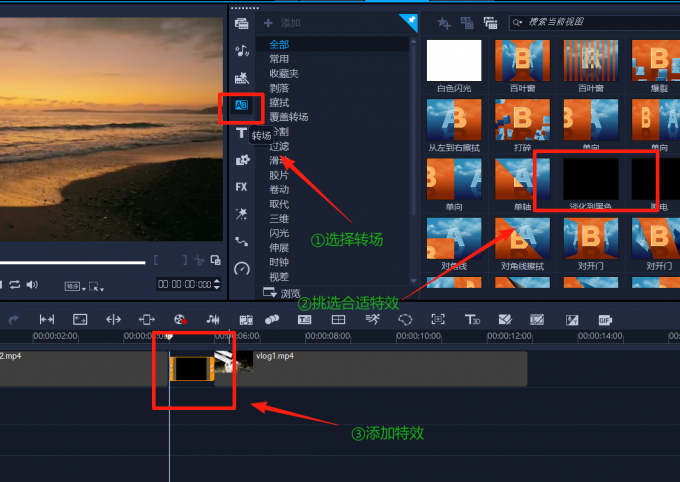Open the 16:9 aspect ratio dropdown

tap(74, 286)
